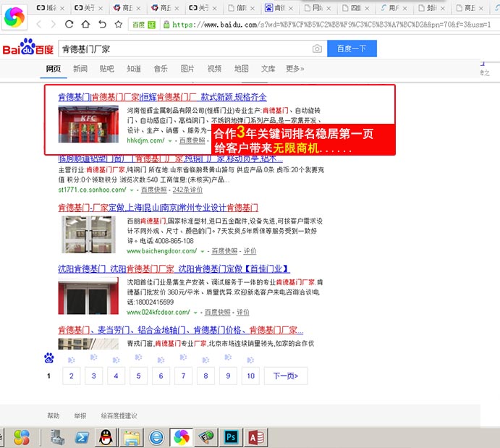Open the 恒辉肯德基门厂 result title link
The width and height of the screenshot is (500, 448).
162,97
